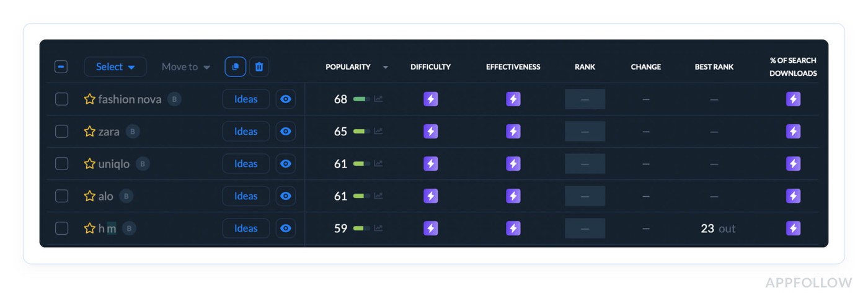Open Ideas for the alo keyword
The width and height of the screenshot is (868, 303).
pyautogui.click(x=246, y=196)
